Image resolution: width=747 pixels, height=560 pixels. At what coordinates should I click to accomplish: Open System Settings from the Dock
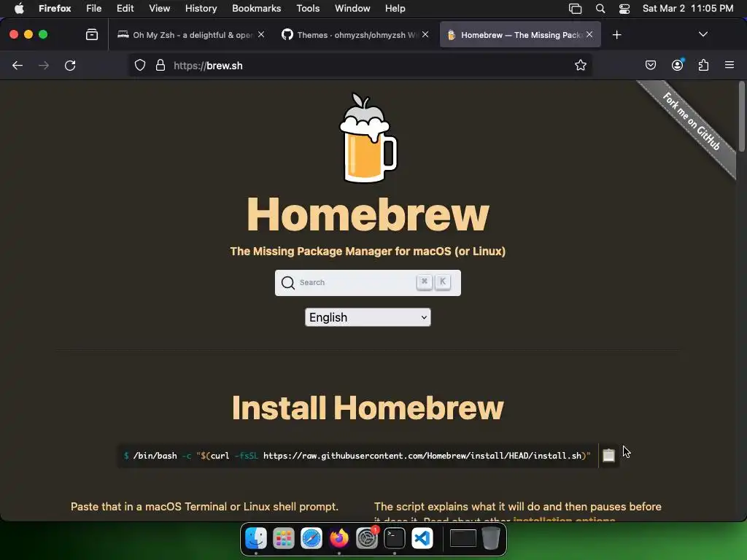point(367,538)
